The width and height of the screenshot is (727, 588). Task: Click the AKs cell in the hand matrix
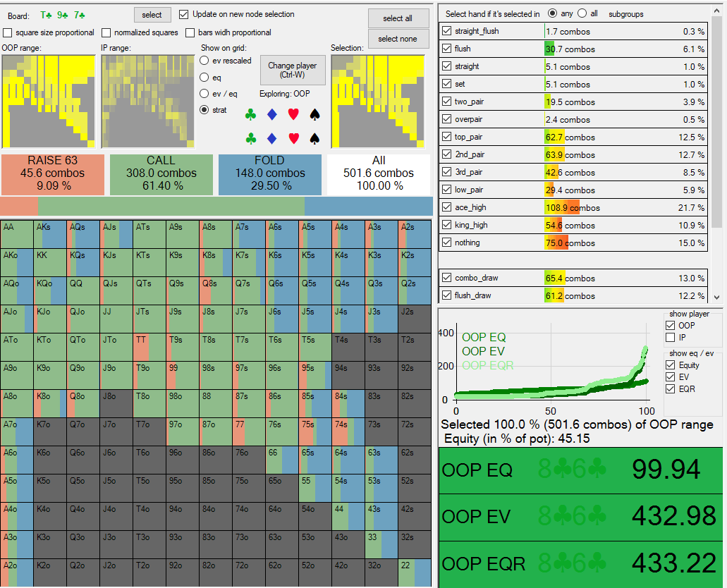tap(50, 233)
